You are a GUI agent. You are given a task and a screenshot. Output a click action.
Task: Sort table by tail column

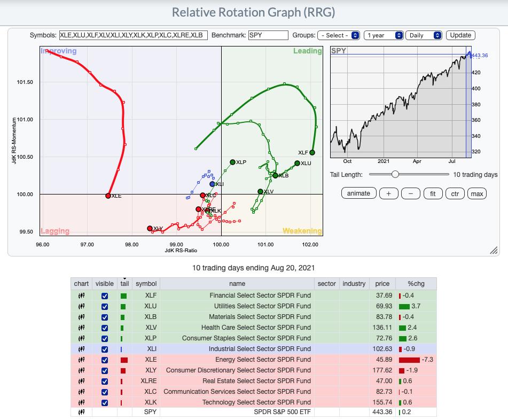pyautogui.click(x=125, y=284)
